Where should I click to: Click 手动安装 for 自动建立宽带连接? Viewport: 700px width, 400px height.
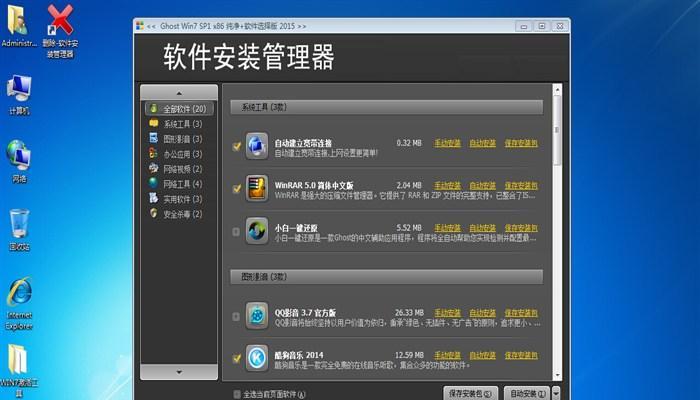[x=447, y=143]
